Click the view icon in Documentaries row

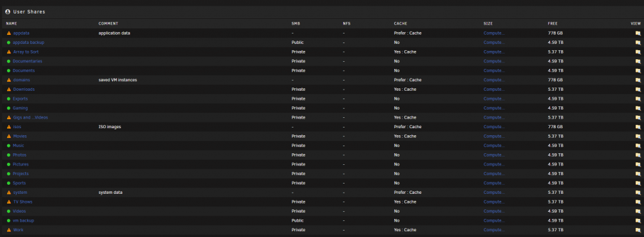click(x=638, y=61)
